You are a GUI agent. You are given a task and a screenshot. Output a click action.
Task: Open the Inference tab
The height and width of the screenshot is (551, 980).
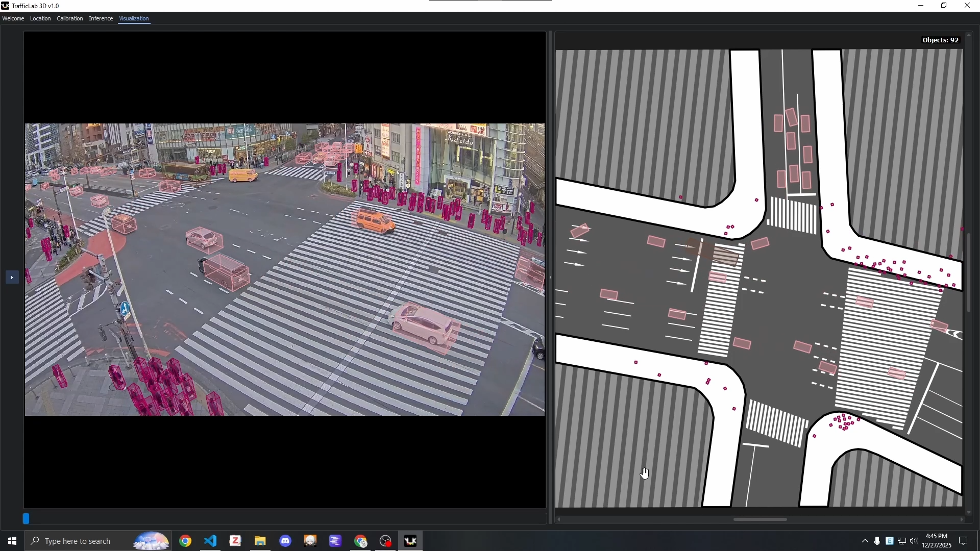click(x=101, y=18)
